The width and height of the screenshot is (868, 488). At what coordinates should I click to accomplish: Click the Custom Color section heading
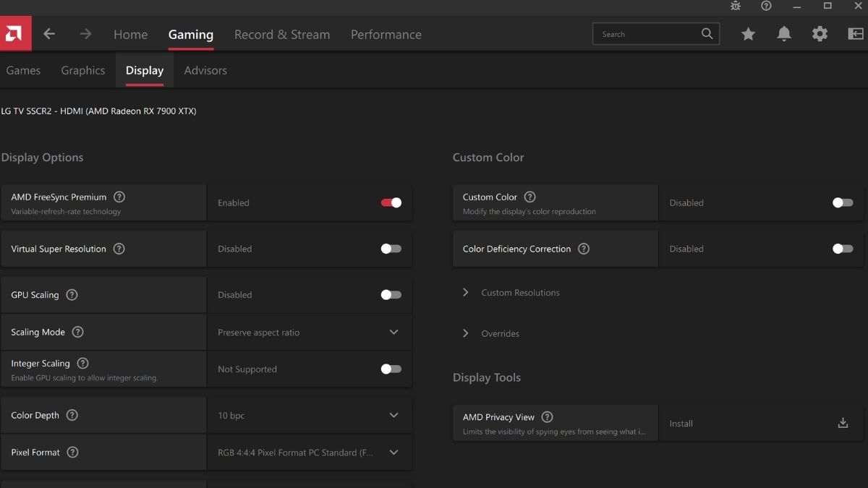488,158
